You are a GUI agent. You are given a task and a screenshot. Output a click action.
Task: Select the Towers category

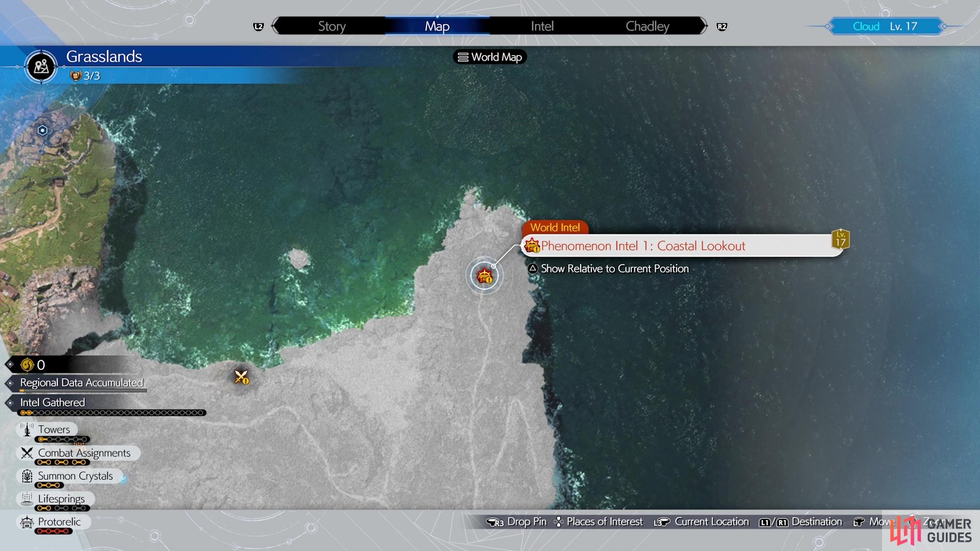point(47,430)
